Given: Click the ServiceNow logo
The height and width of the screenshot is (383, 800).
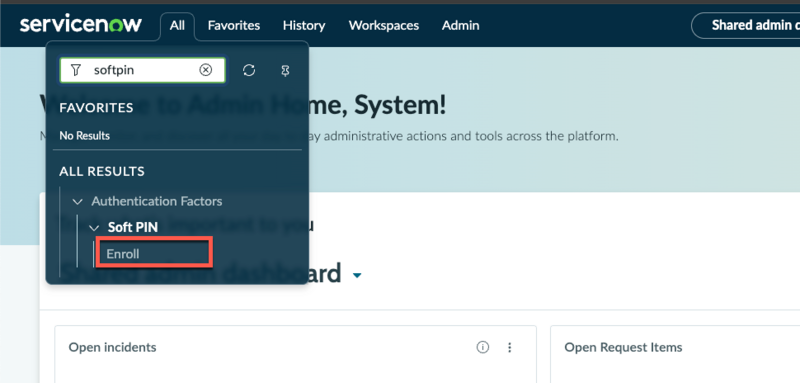Looking at the screenshot, I should point(81,24).
